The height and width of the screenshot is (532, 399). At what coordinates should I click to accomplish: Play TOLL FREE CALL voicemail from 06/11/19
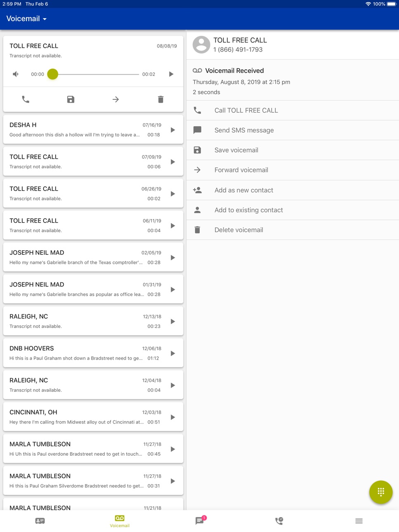[173, 226]
